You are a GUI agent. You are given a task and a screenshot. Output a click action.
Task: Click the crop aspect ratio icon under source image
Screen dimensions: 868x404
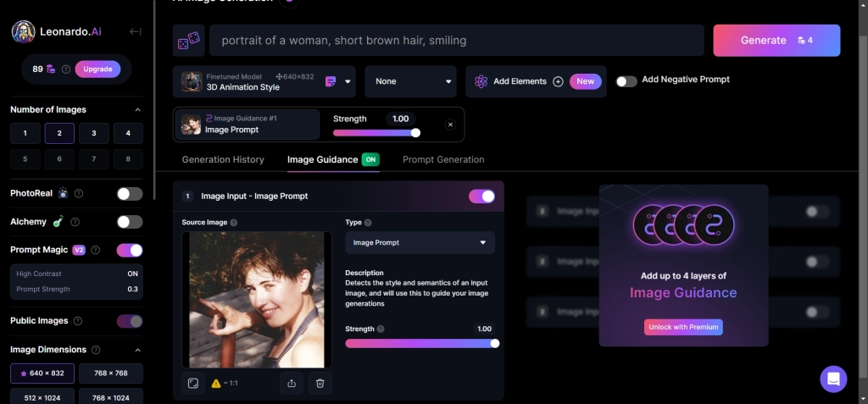tap(192, 383)
